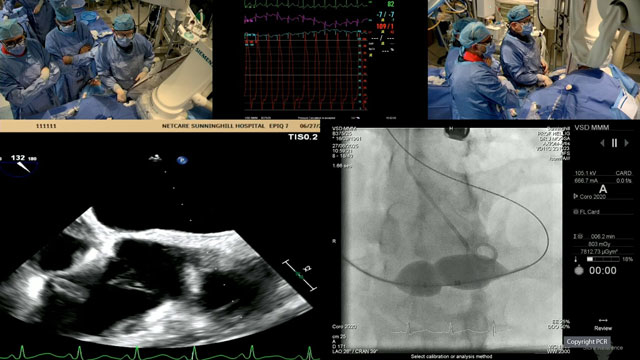Click the blue P marker on echo

coord(182,160)
